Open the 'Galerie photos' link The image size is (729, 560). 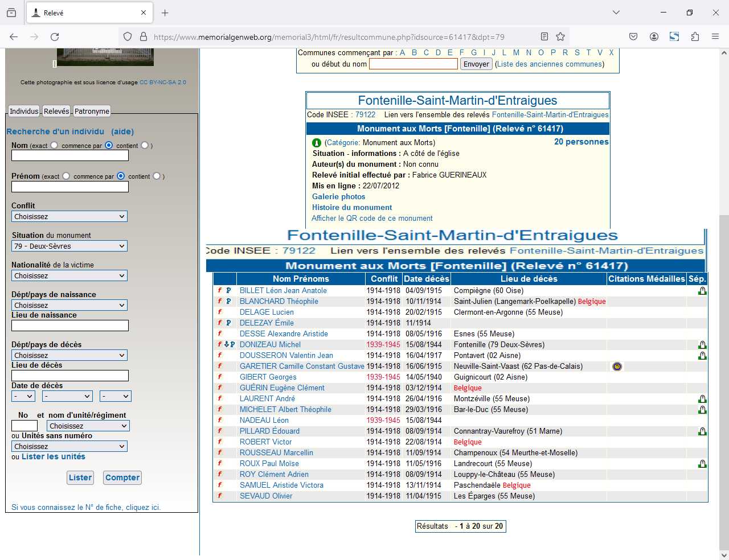tap(338, 196)
